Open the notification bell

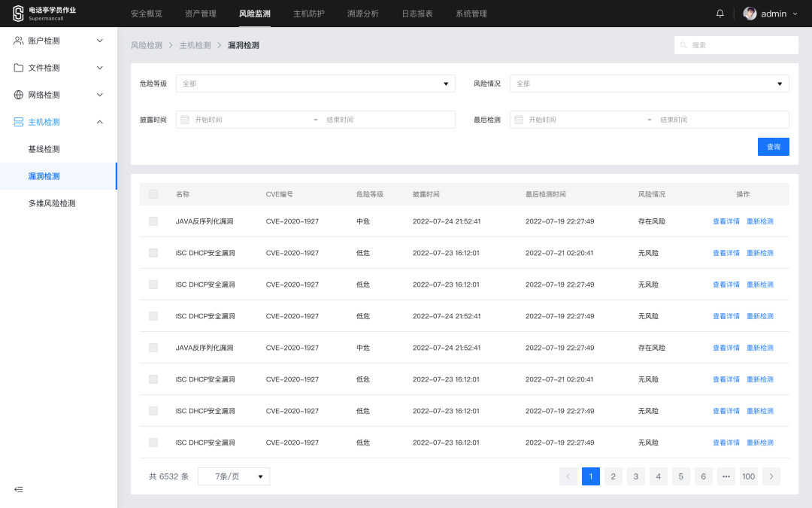720,14
